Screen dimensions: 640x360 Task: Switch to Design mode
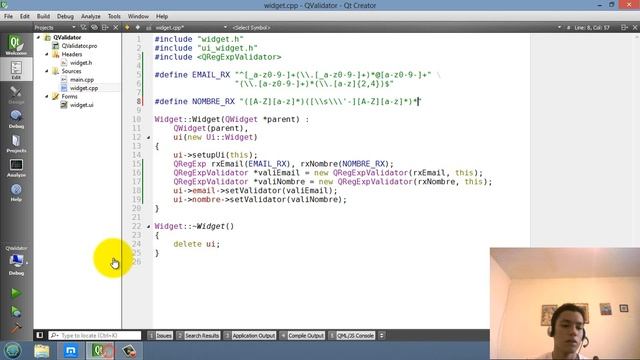16,94
